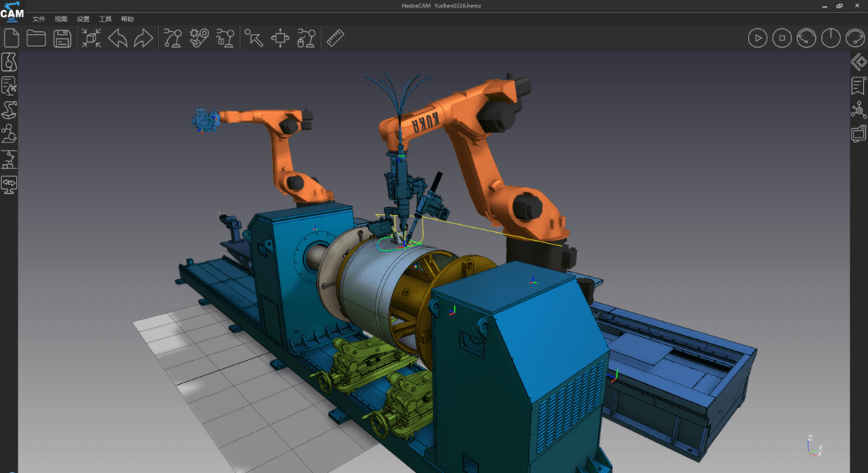Start simulation with the play button
This screenshot has width=868, height=473.
click(x=757, y=38)
